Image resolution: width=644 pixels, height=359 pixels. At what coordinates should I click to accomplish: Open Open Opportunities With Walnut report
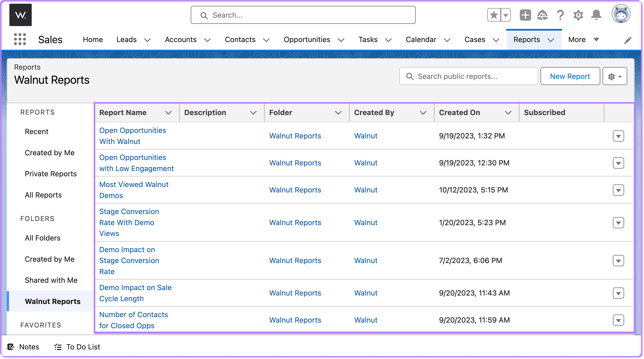(133, 136)
